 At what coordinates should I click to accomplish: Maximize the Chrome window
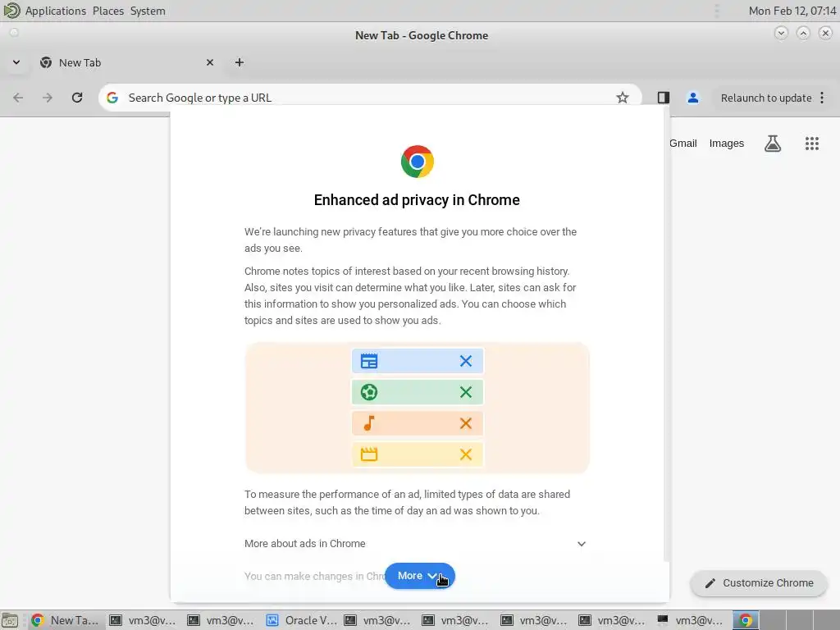(803, 33)
